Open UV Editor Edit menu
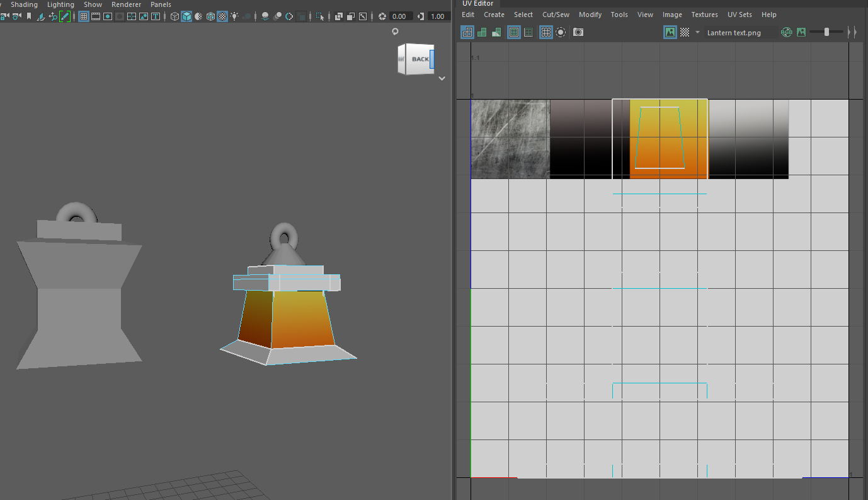 pyautogui.click(x=468, y=15)
